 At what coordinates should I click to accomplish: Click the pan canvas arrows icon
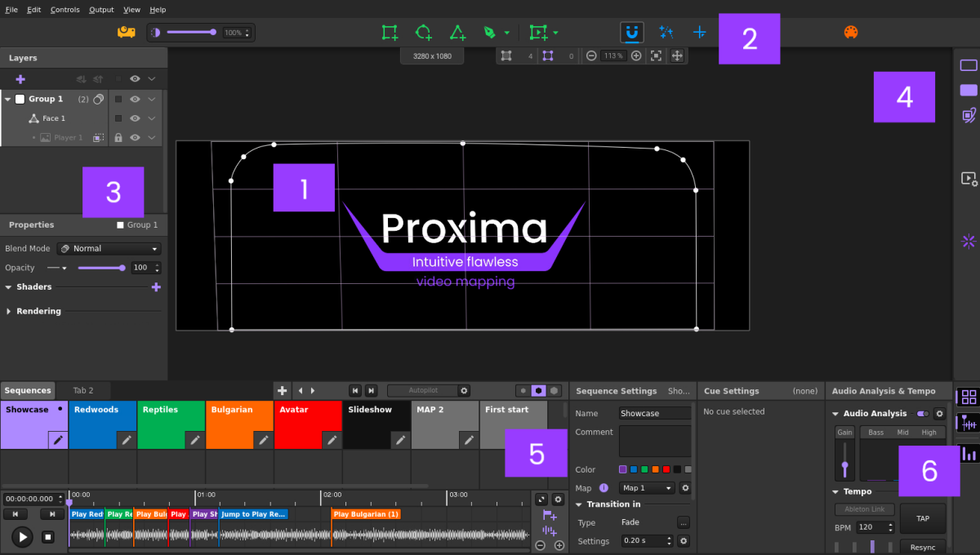(x=677, y=55)
